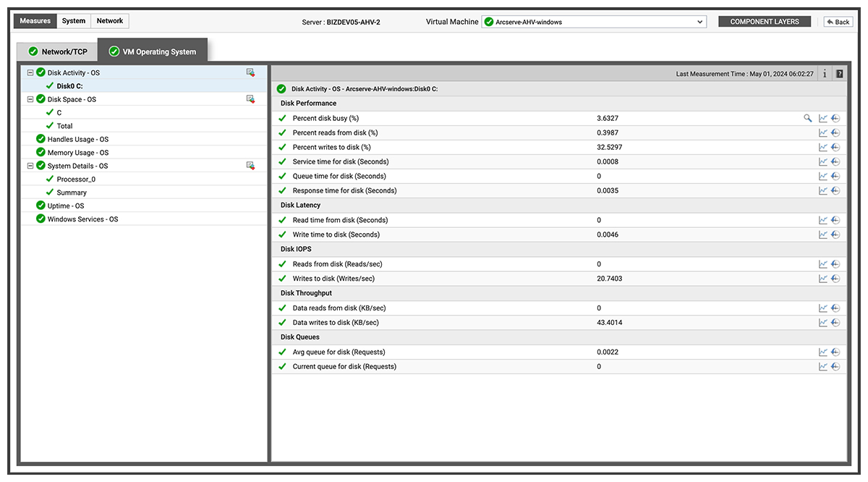Select the C descriptor under Disk Space
This screenshot has height=482, width=868.
click(59, 113)
